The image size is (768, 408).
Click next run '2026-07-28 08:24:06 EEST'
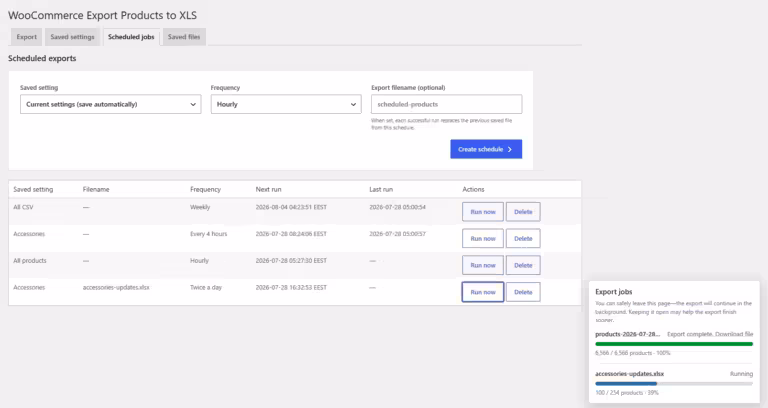[x=291, y=234]
